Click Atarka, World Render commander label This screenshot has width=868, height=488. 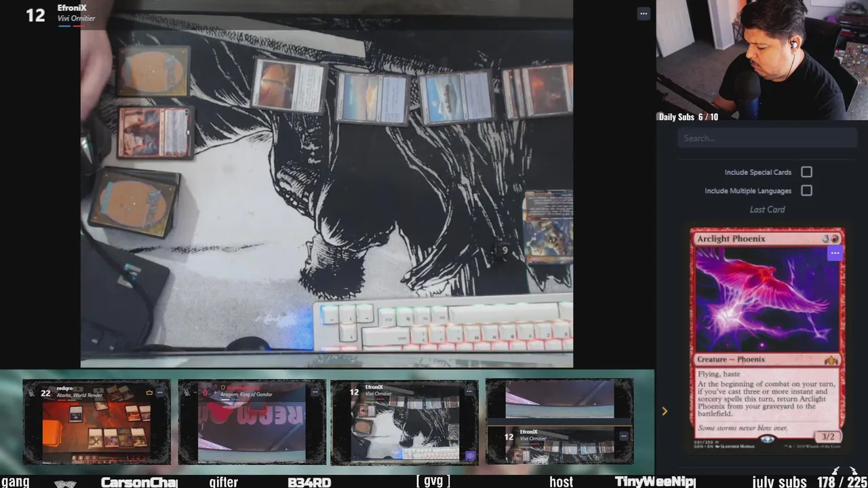(x=79, y=394)
